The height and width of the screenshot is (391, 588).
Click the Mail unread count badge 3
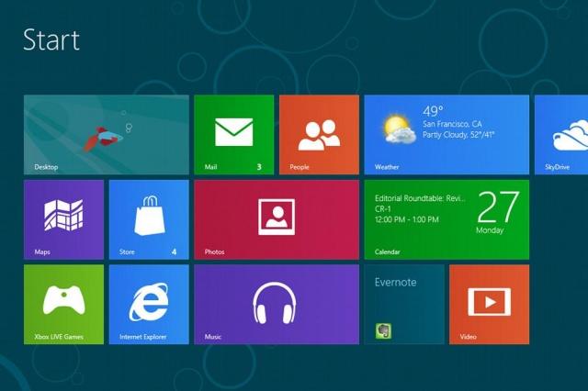click(259, 167)
